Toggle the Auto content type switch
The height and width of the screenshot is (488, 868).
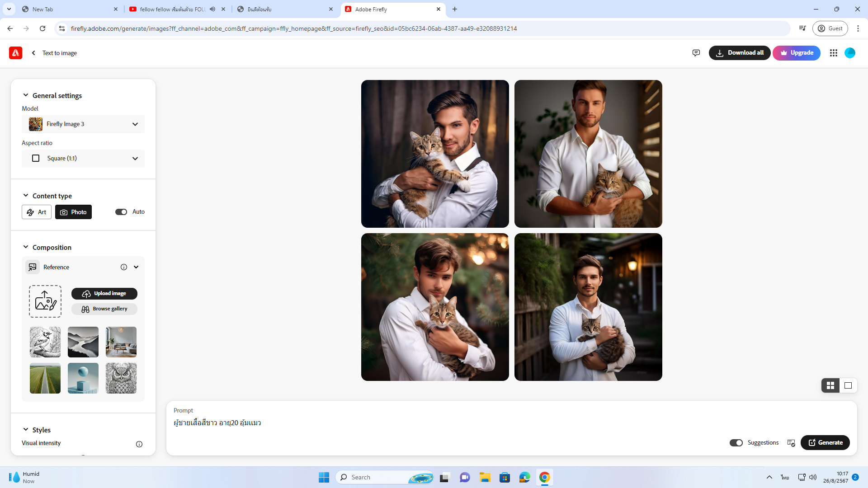pyautogui.click(x=121, y=212)
